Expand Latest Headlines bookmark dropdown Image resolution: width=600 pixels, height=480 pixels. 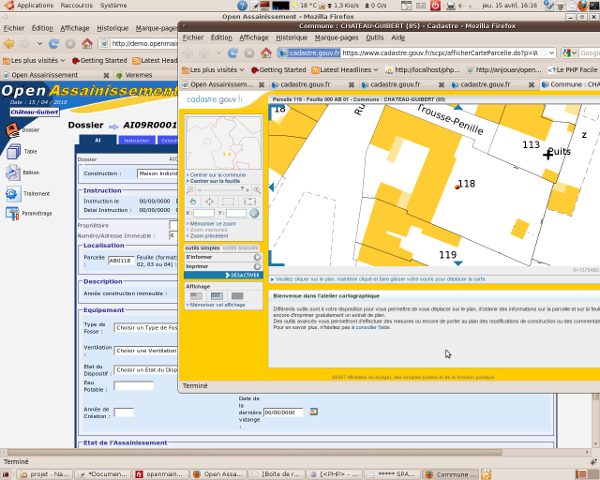pyautogui.click(x=345, y=70)
